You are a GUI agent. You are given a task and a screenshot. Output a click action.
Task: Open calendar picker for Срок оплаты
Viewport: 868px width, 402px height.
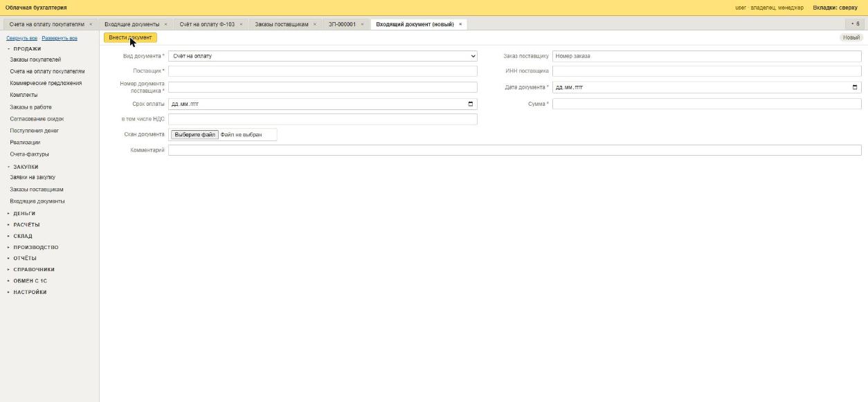(x=471, y=104)
